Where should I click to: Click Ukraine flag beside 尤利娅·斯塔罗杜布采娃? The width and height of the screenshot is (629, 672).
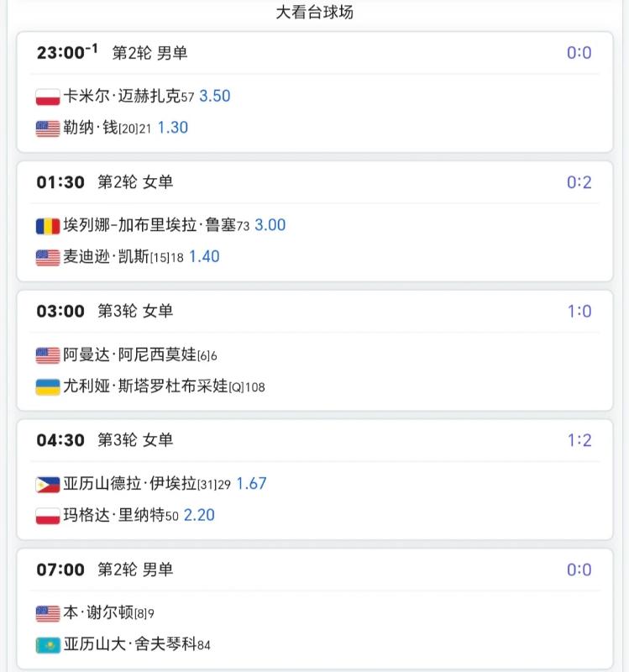click(48, 386)
